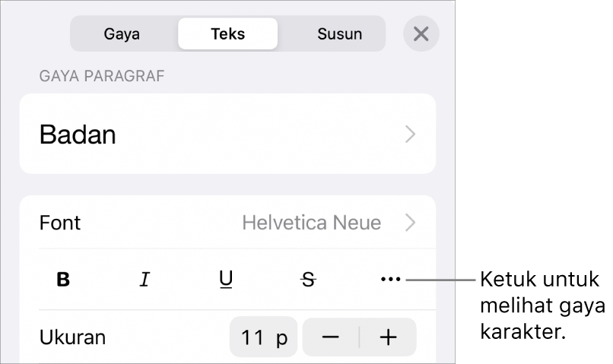Close the format panel with X

pos(421,34)
